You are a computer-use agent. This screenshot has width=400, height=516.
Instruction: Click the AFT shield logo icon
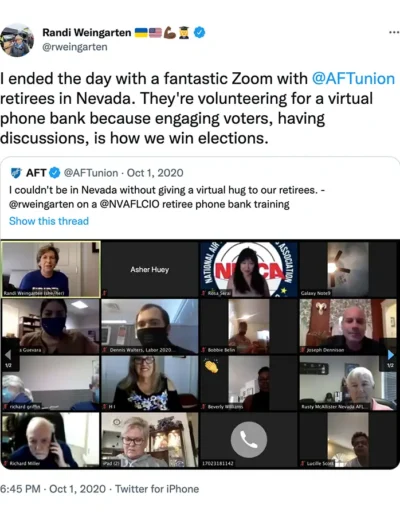click(x=16, y=173)
